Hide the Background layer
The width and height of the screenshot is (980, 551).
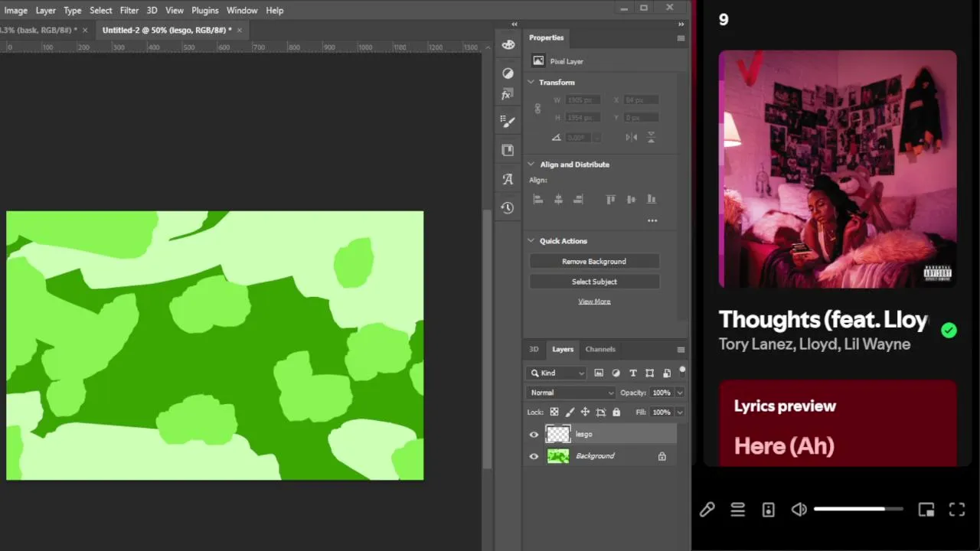pyautogui.click(x=534, y=456)
